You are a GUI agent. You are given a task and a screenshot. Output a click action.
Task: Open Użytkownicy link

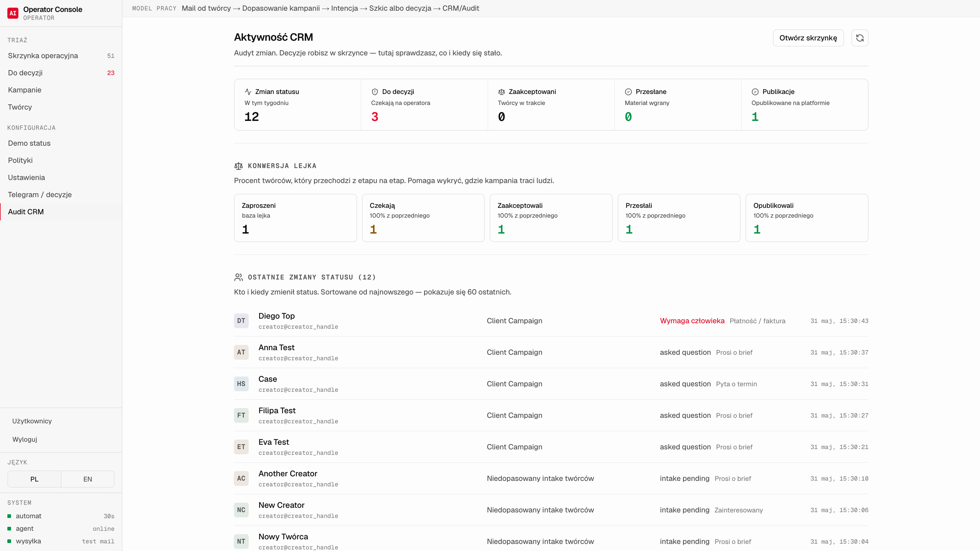click(32, 421)
